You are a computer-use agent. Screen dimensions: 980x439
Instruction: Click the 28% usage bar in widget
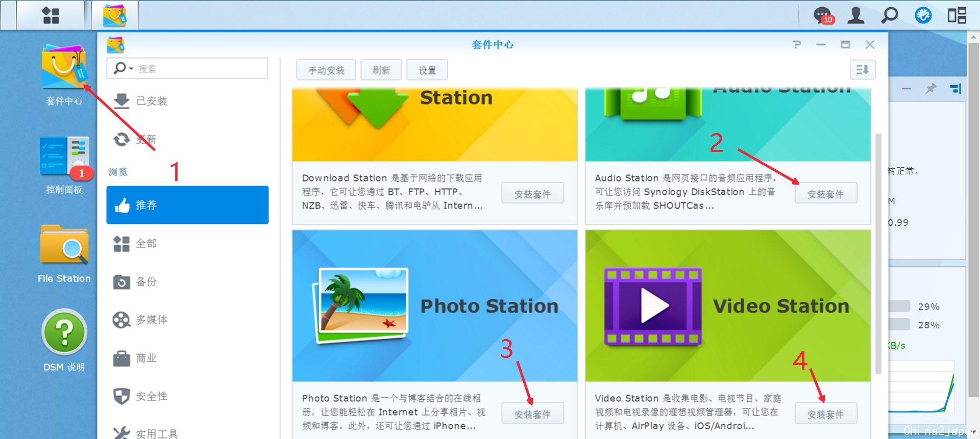[899, 325]
